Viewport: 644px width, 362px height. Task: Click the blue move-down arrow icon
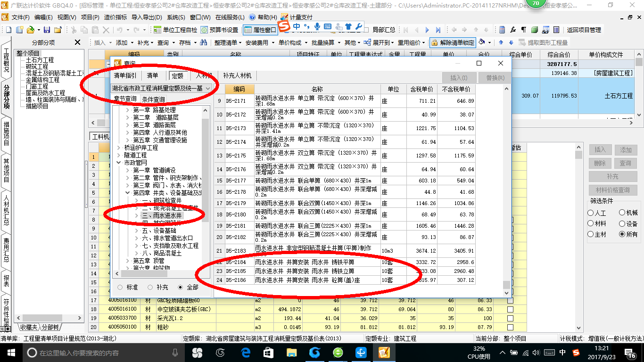point(511,42)
